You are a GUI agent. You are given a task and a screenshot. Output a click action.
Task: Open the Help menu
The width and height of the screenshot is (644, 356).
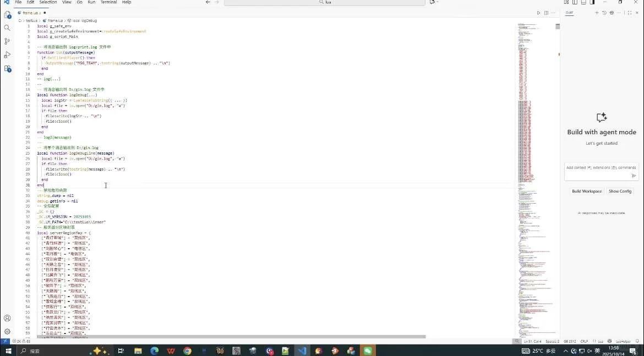127,2
